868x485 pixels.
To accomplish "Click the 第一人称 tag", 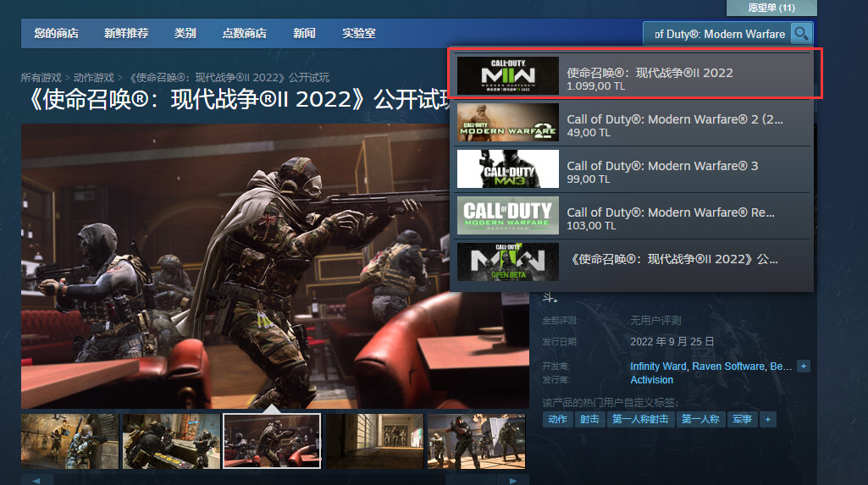I will pyautogui.click(x=700, y=419).
